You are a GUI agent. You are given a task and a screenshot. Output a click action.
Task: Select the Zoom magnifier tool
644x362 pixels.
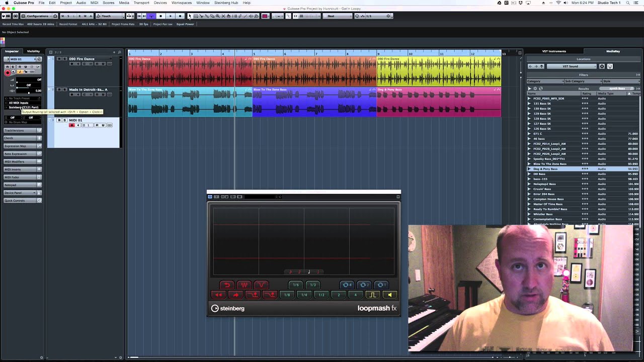tap(218, 16)
